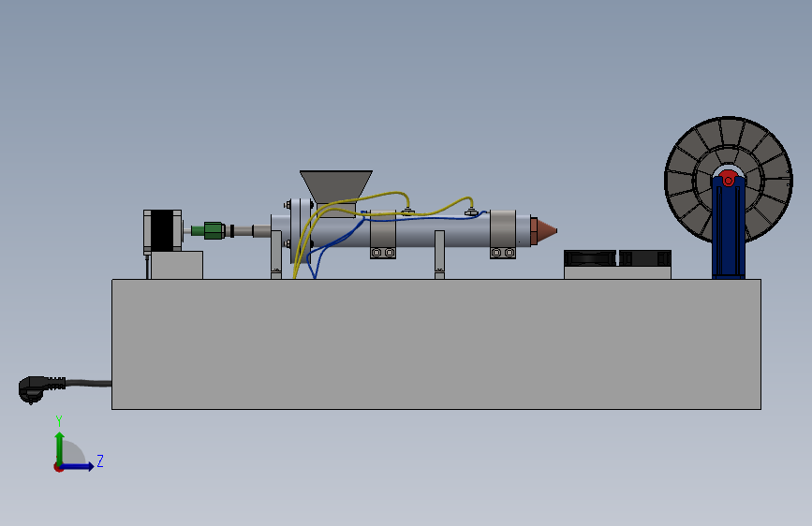Select the motor mounting block
Screen dimensions: 812x526
(x=177, y=265)
